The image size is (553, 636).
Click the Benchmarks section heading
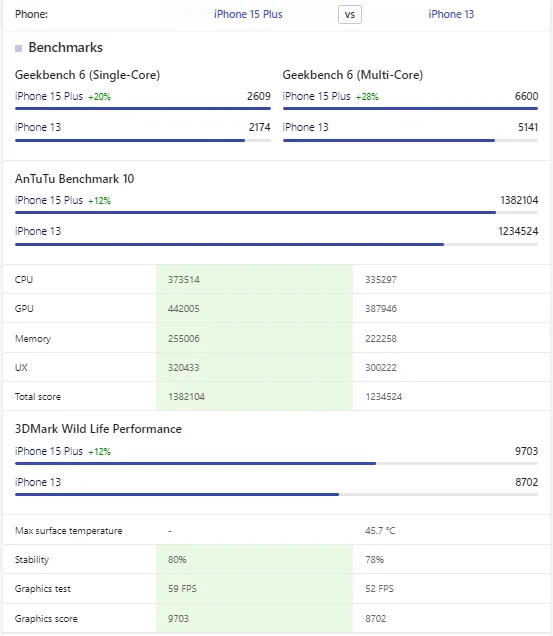65,47
